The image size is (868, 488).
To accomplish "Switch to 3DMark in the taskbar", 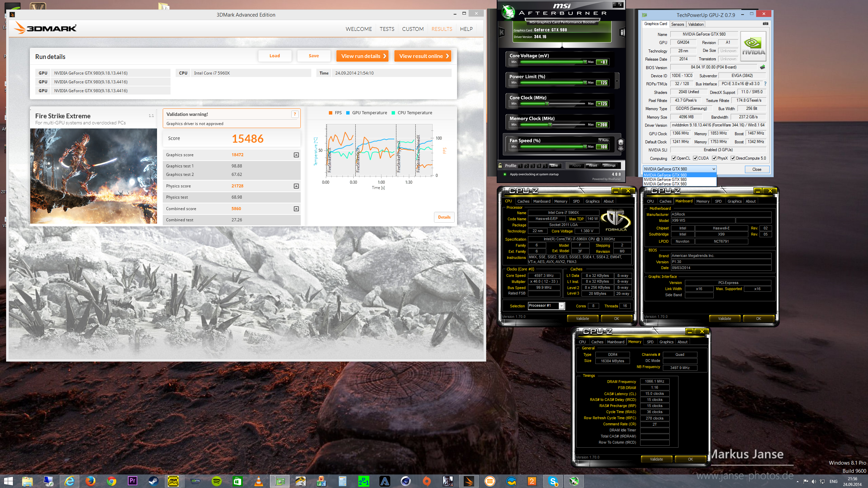I will pyautogui.click(x=469, y=481).
